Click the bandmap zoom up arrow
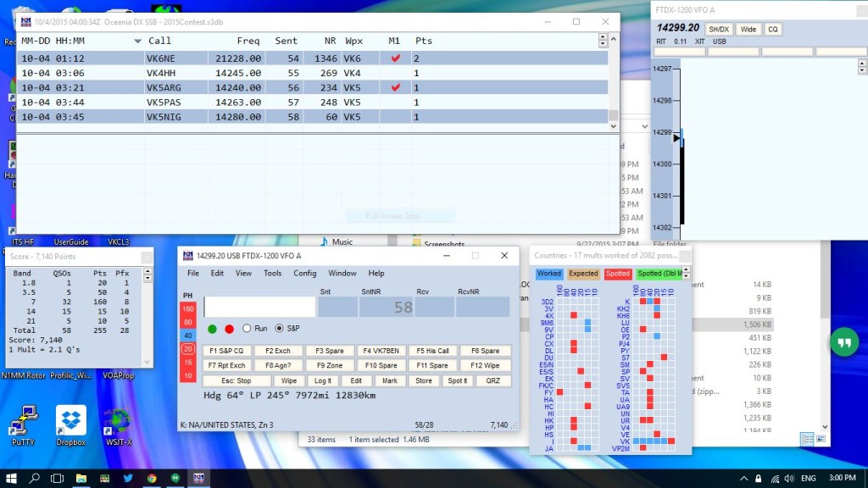 pyautogui.click(x=862, y=64)
